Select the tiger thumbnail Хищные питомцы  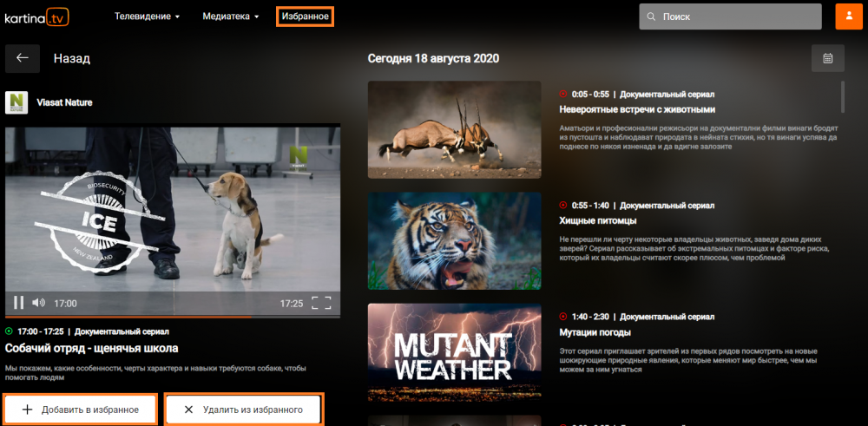coord(455,240)
